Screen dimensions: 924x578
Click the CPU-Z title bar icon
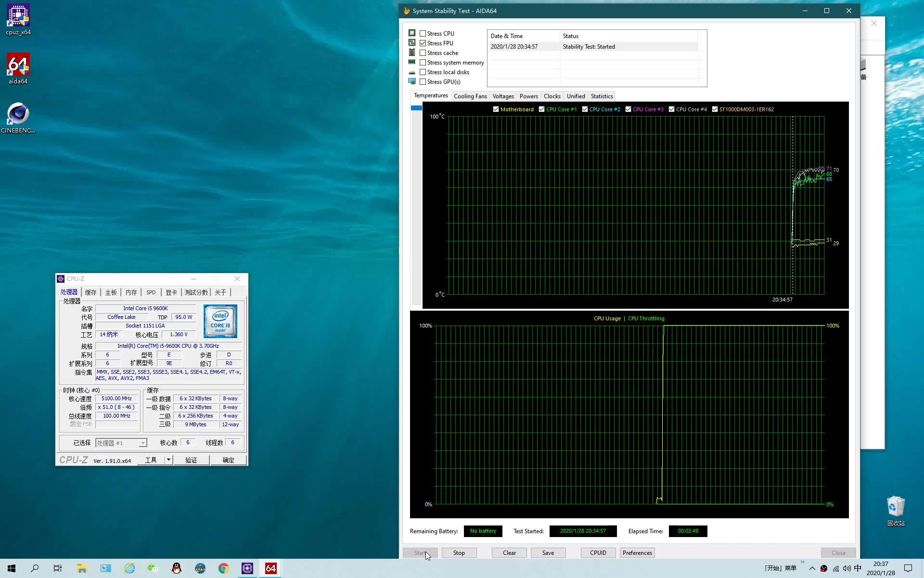click(x=61, y=279)
